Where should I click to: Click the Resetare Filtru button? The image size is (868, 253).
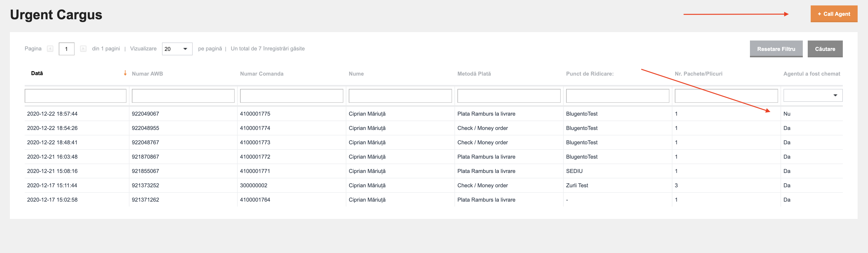776,49
